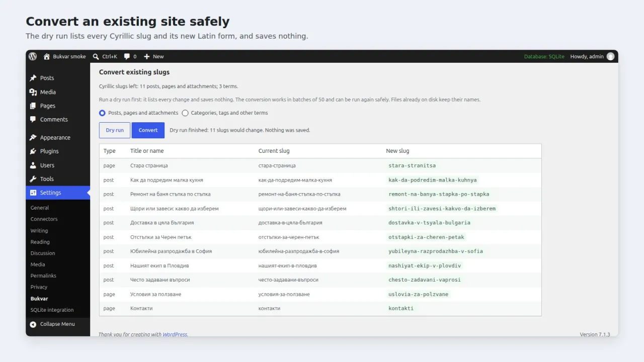The height and width of the screenshot is (362, 644).
Task: Click the Pages icon in sidebar
Action: point(33,106)
